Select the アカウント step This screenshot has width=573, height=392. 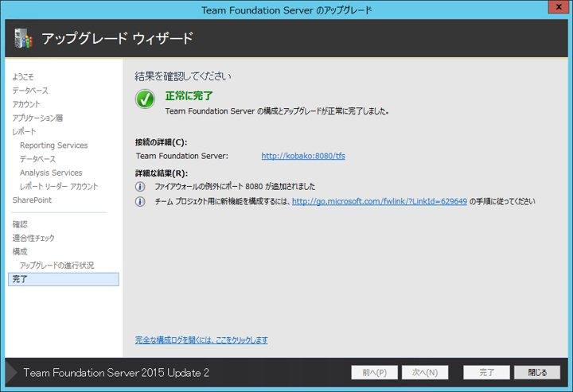click(26, 104)
